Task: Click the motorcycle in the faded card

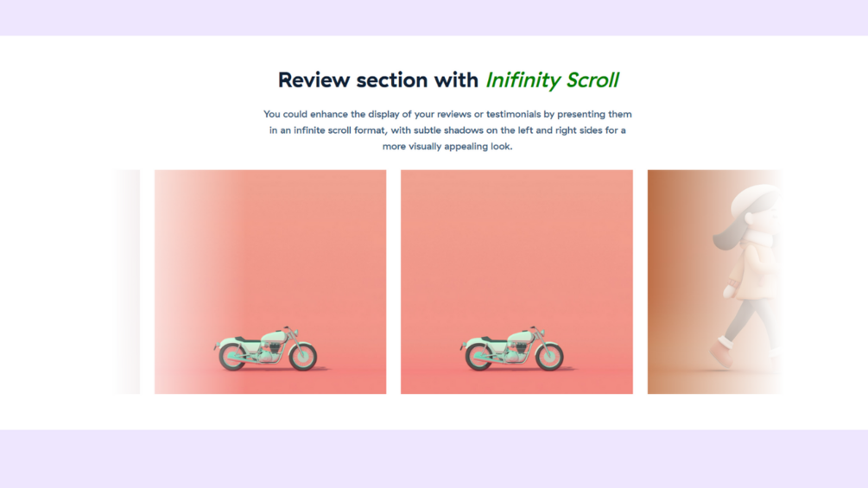Action: click(266, 349)
